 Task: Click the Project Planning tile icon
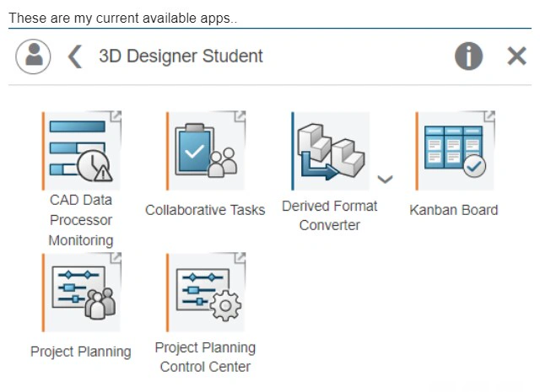82,293
